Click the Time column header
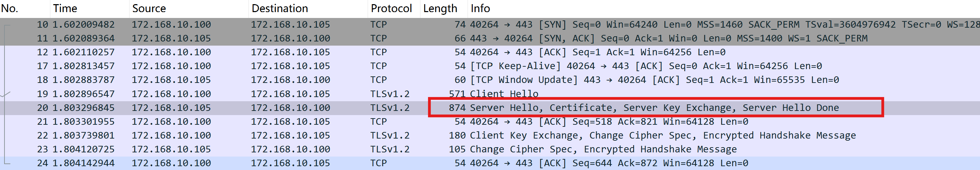Viewport: 980px width, 170px height. coord(65,8)
